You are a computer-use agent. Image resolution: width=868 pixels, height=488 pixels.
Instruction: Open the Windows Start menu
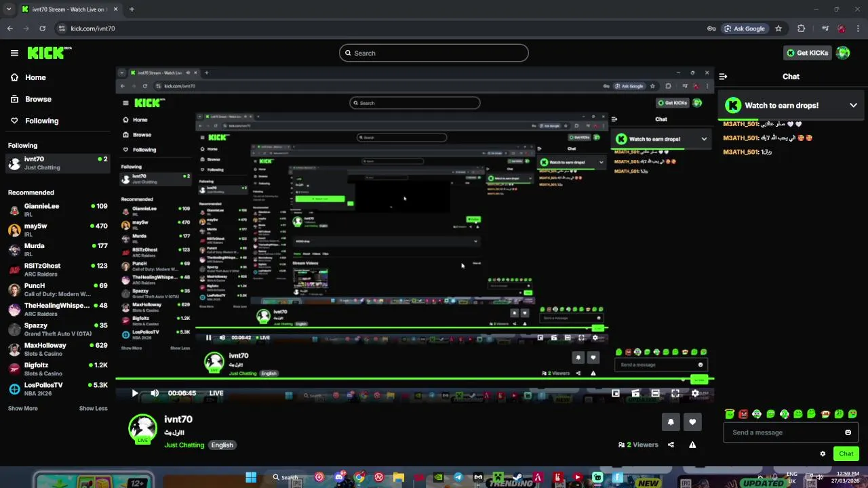(251, 477)
